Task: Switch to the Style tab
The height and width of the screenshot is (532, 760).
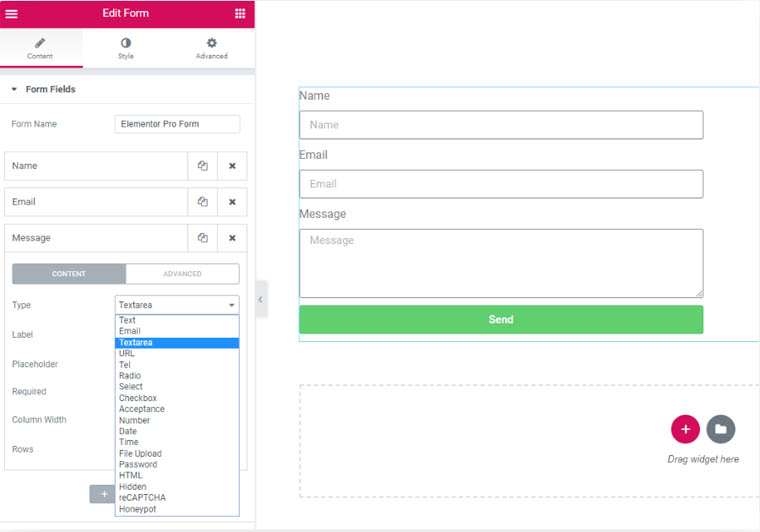Action: [125, 49]
